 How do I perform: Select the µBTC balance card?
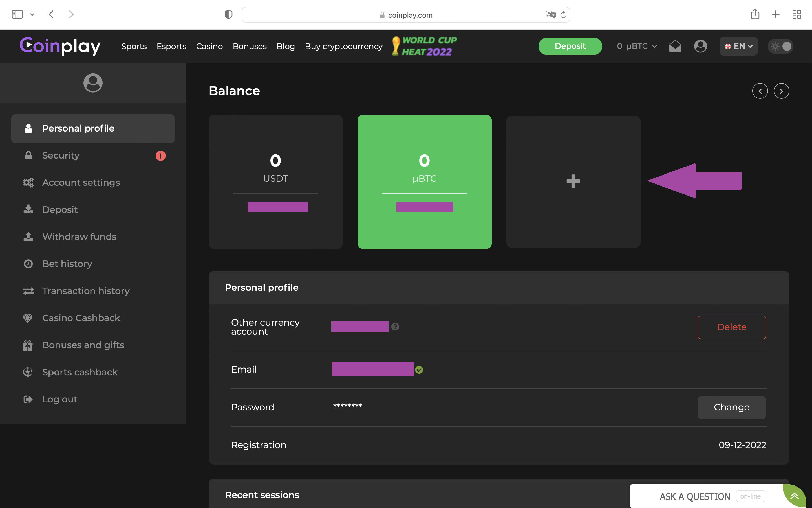pyautogui.click(x=424, y=182)
